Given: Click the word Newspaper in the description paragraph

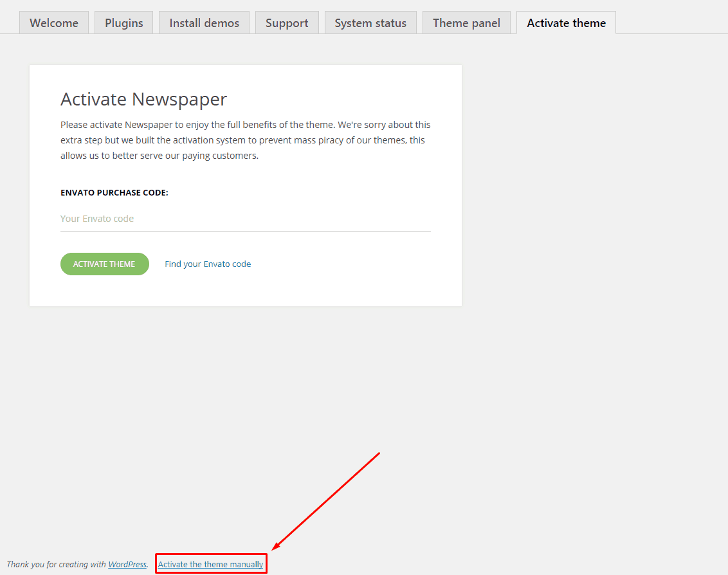Looking at the screenshot, I should tap(149, 125).
